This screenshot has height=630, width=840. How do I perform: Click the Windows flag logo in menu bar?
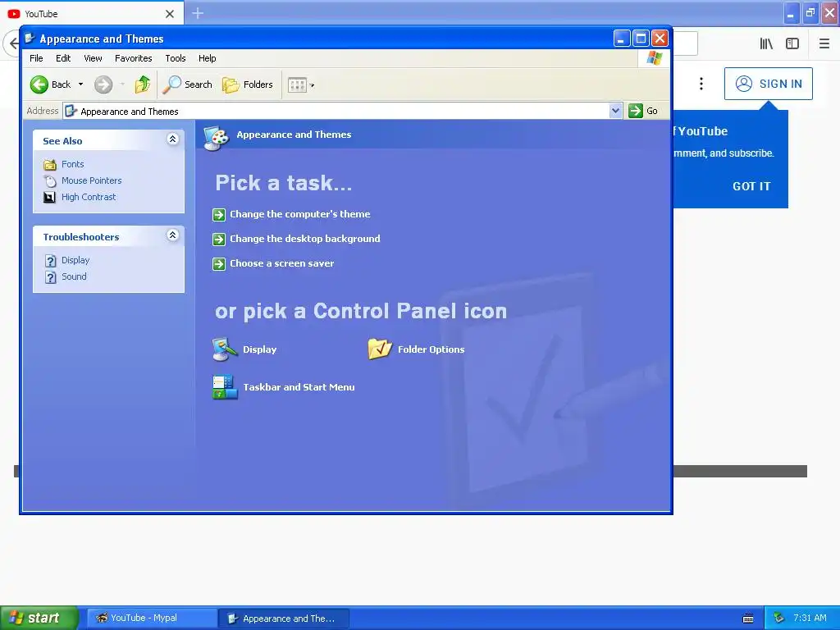pyautogui.click(x=654, y=58)
